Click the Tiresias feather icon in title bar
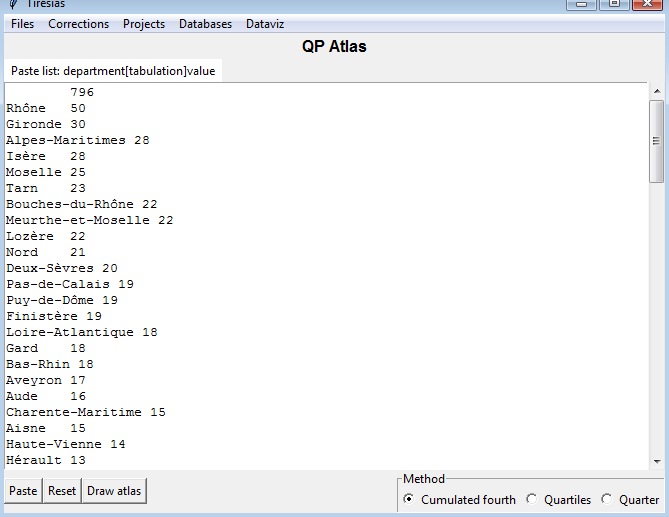Screen dimensions: 669x517 click(x=14, y=4)
